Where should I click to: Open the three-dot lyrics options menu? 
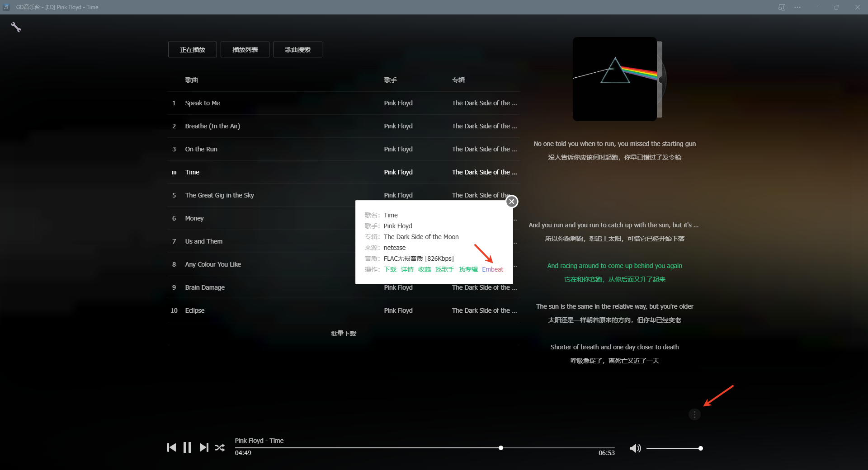[694, 414]
